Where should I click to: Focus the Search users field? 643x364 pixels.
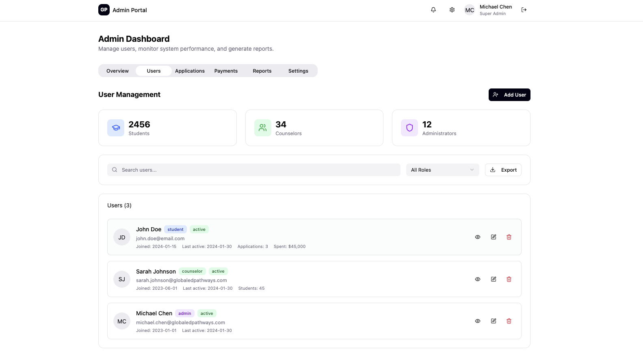[x=254, y=170]
